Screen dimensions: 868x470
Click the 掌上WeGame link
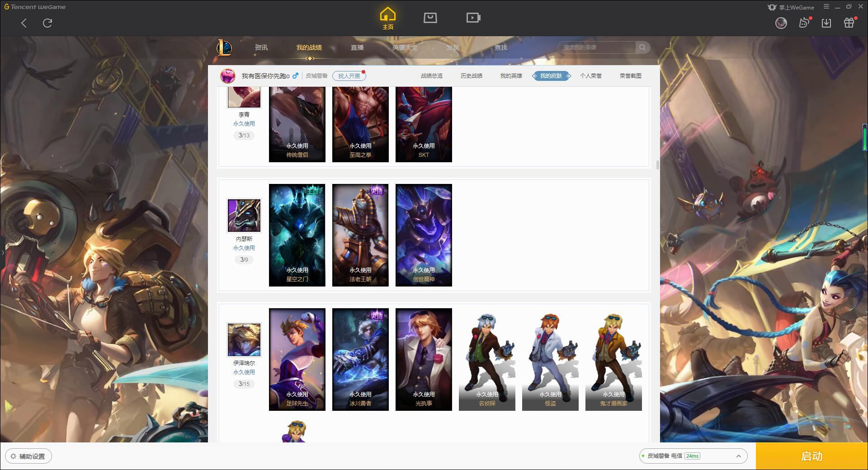pyautogui.click(x=791, y=7)
